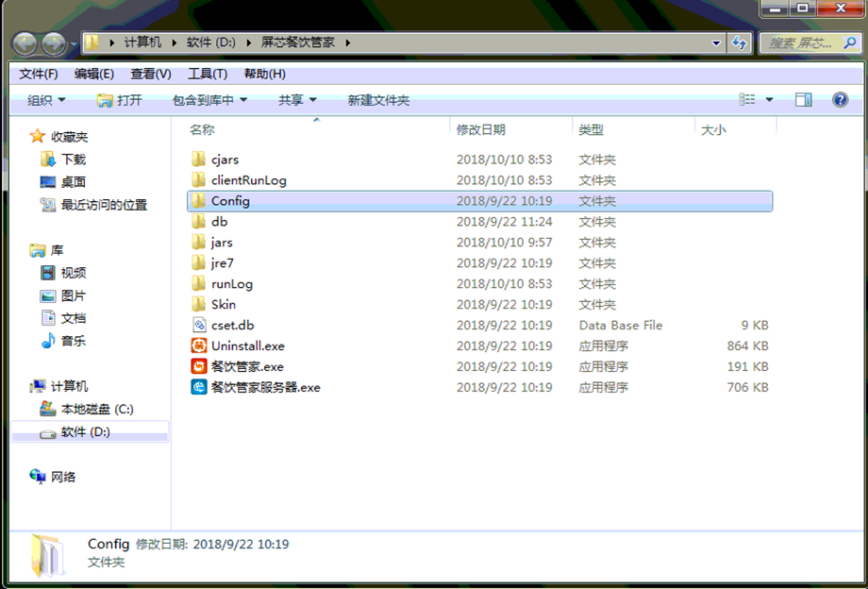Click the 餐饮管家服务器.exe application icon
The width and height of the screenshot is (868, 589).
(199, 387)
